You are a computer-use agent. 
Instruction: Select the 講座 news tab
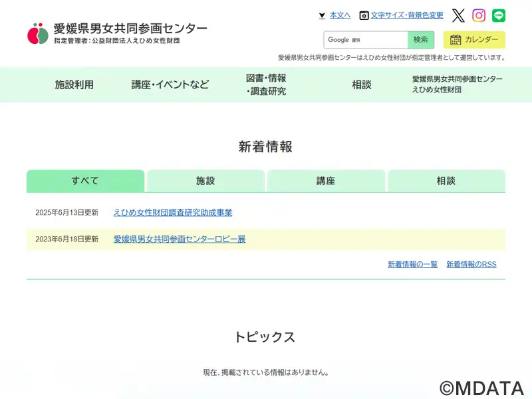tap(326, 181)
